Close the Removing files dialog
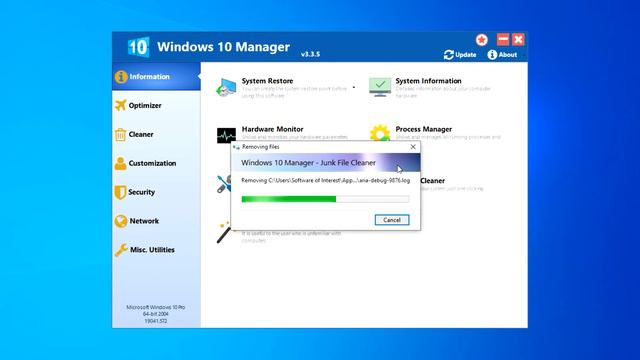The width and height of the screenshot is (640, 360). click(413, 147)
